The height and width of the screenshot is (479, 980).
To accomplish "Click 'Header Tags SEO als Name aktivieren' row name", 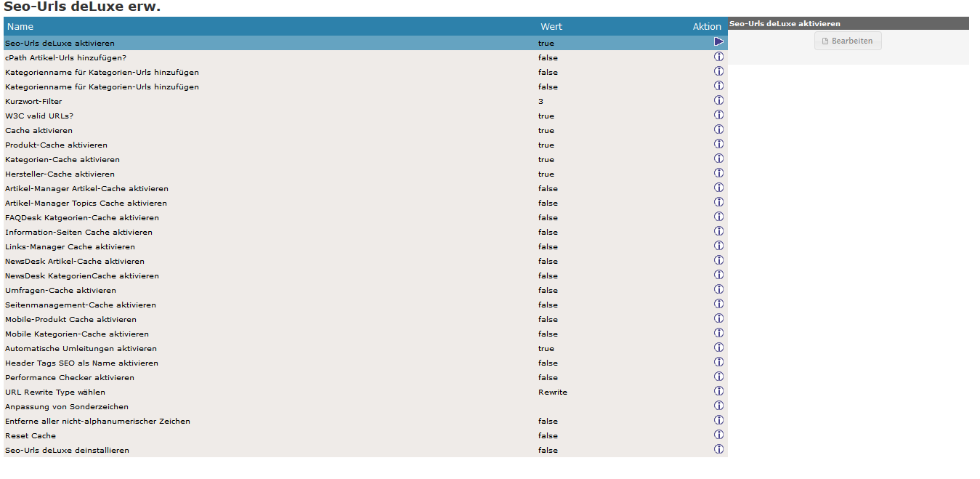I will tap(81, 363).
